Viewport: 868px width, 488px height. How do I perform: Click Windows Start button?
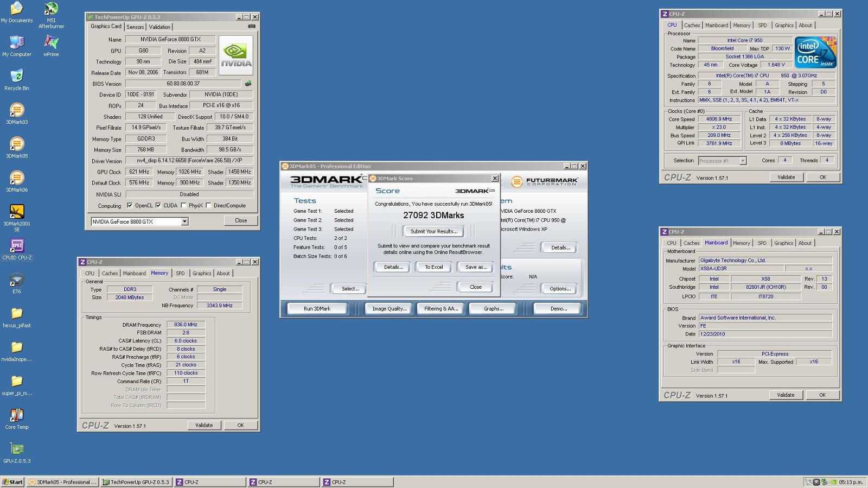pos(12,482)
